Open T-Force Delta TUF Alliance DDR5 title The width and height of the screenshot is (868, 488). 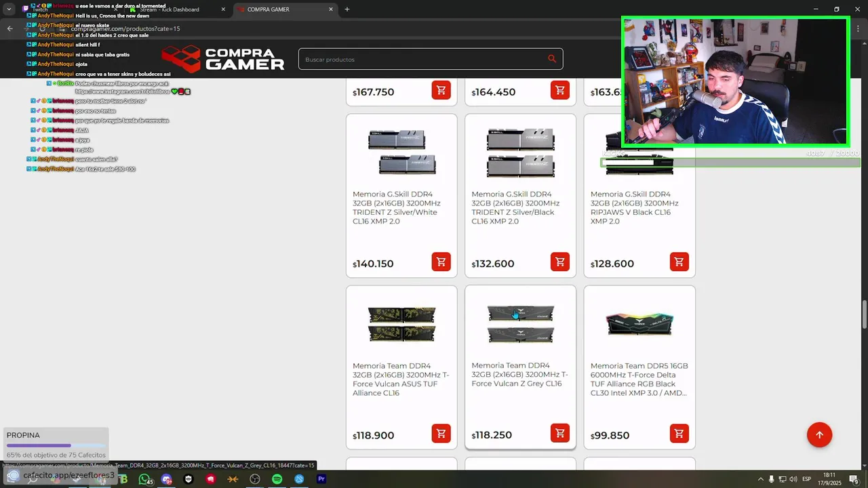639,379
